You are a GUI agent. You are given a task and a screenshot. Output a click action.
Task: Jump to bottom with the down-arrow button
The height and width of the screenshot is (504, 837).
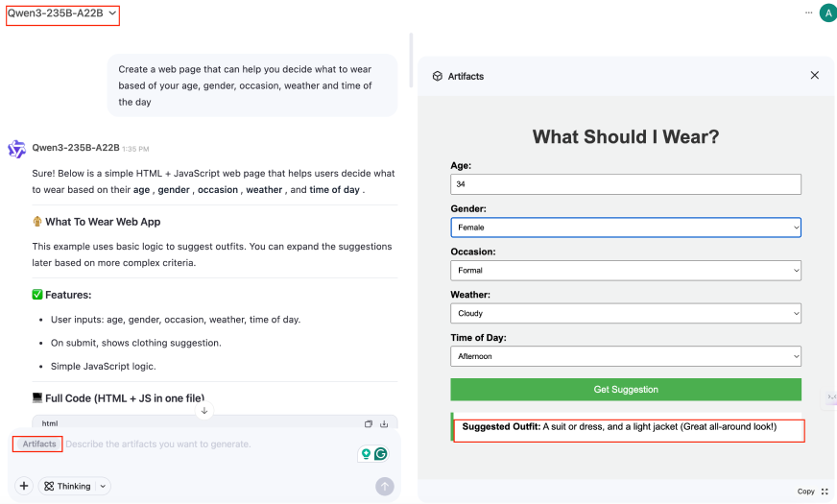click(204, 411)
